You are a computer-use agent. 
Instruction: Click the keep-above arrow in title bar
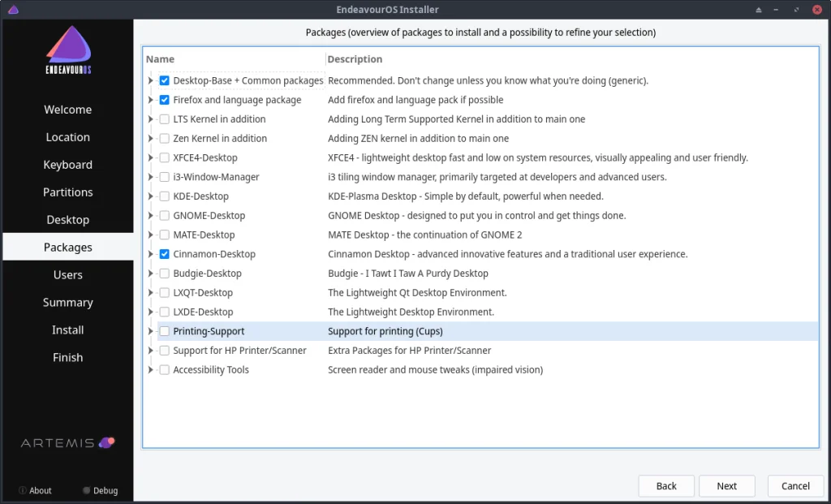click(759, 10)
